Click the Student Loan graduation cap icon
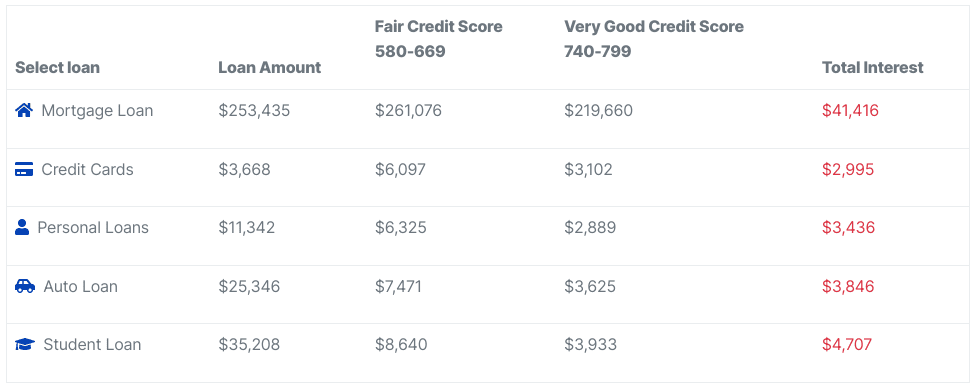The height and width of the screenshot is (388, 976). click(25, 344)
